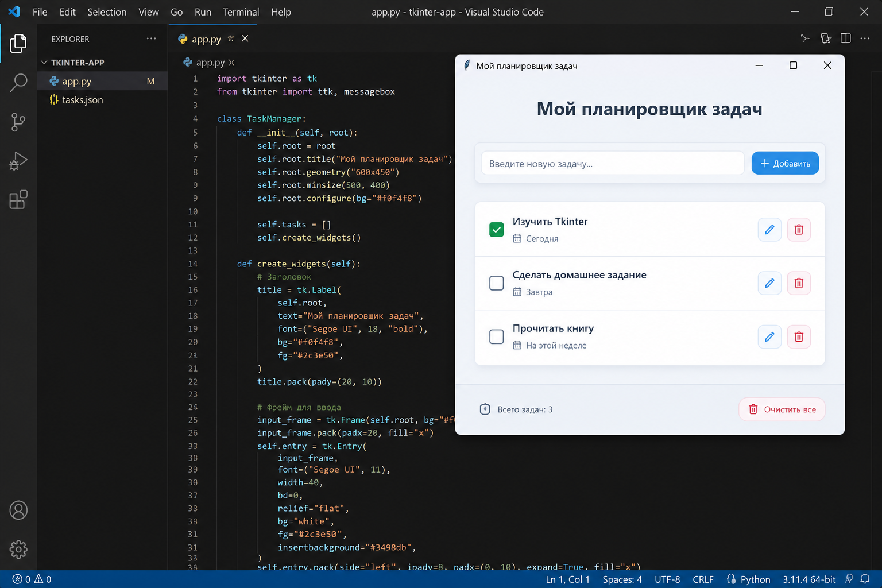Uncheck the 'Изучить Tkinter' checkbox
This screenshot has height=588, width=882.
pos(497,230)
